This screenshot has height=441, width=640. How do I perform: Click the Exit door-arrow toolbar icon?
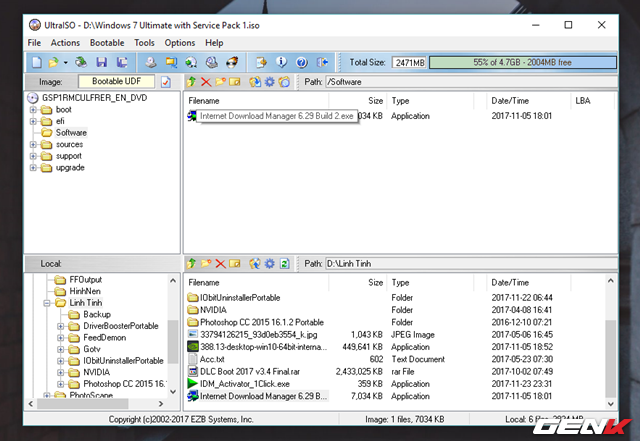[322, 62]
